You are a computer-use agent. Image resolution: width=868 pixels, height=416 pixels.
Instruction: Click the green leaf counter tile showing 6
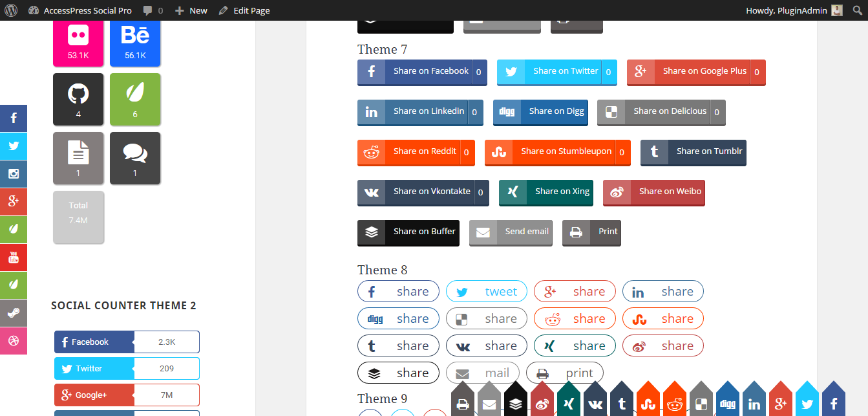click(135, 99)
